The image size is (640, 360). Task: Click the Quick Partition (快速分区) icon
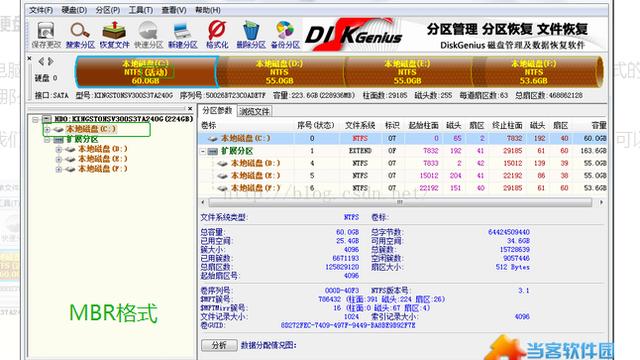click(x=149, y=35)
